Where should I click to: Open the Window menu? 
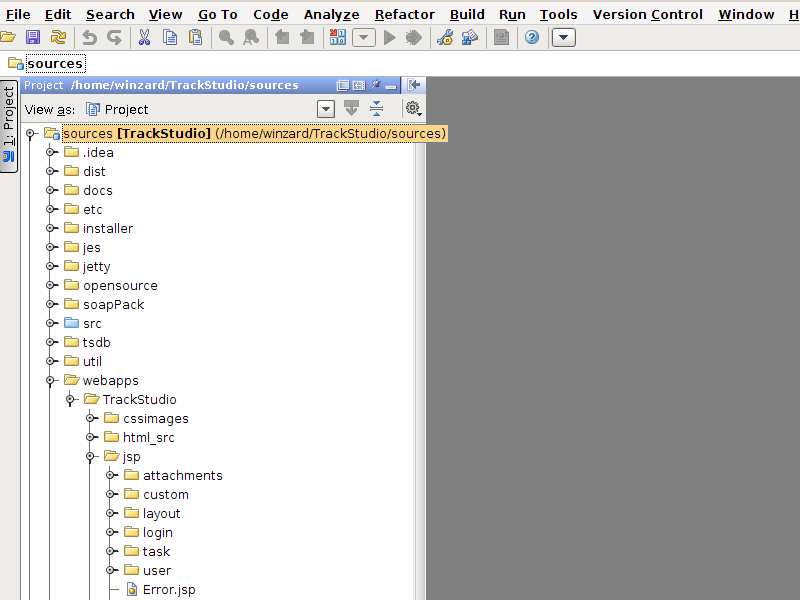pos(746,14)
